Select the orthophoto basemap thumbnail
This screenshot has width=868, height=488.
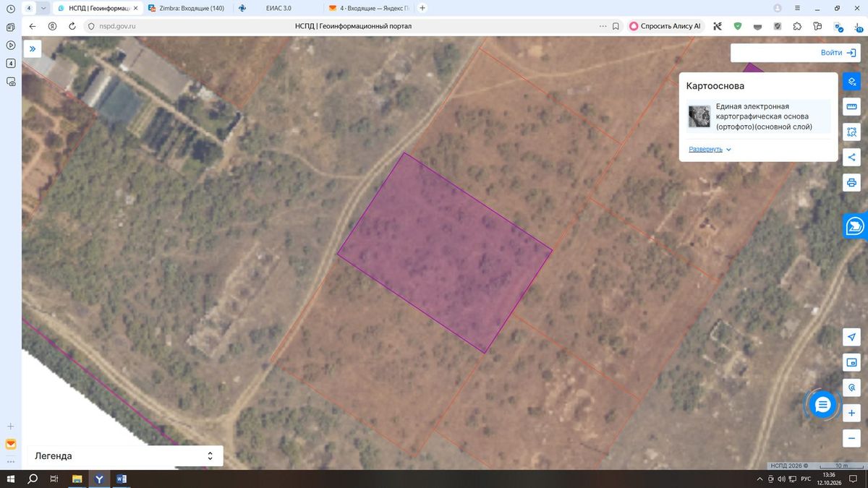(699, 116)
